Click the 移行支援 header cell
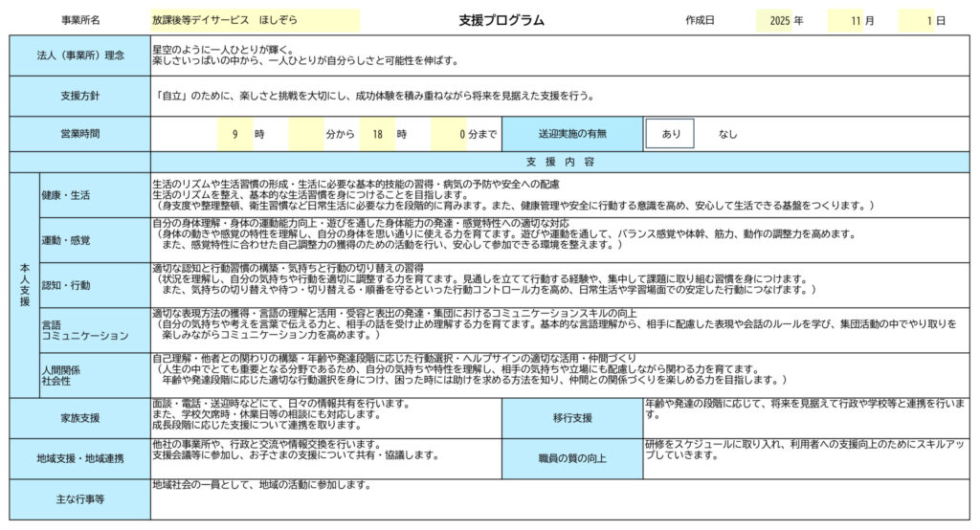 (571, 418)
